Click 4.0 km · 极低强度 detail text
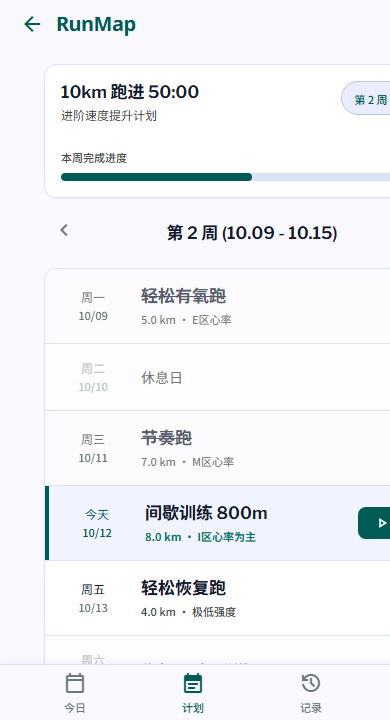The image size is (390, 720). [x=188, y=612]
